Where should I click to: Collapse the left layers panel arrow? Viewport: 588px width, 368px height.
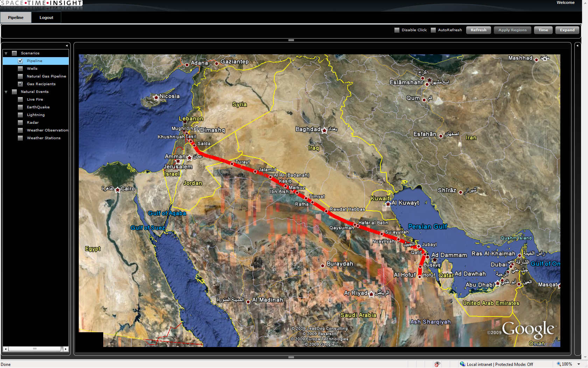[66, 46]
